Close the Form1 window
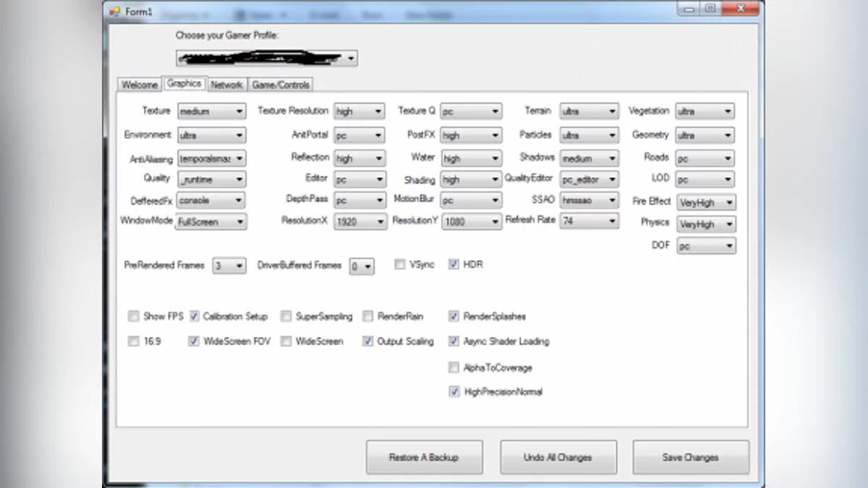Screen dimensions: 868x488 tap(739, 9)
